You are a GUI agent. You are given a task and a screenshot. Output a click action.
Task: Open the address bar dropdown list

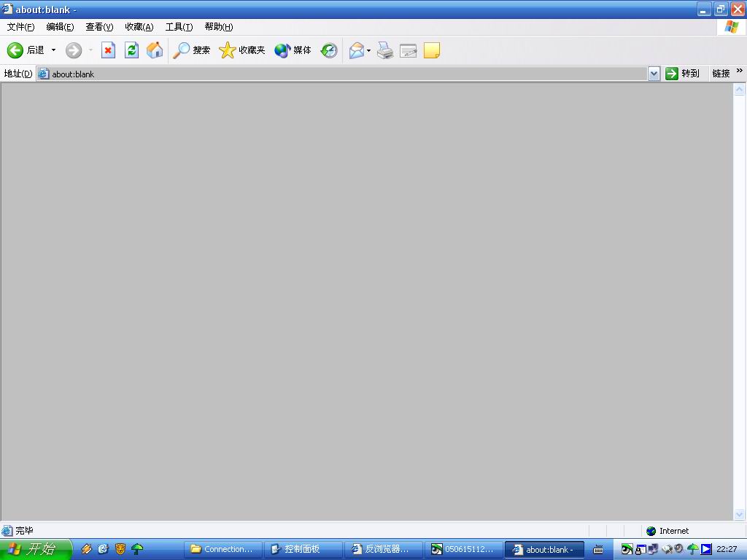654,74
